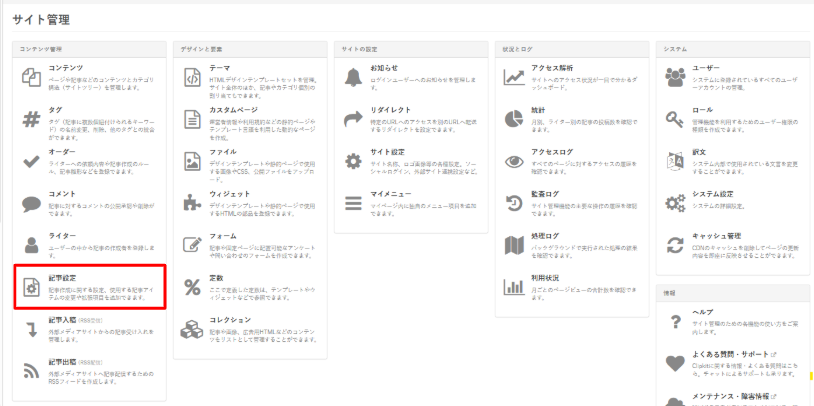Open the 処理ログ link
This screenshot has width=814, height=406.
[x=546, y=236]
